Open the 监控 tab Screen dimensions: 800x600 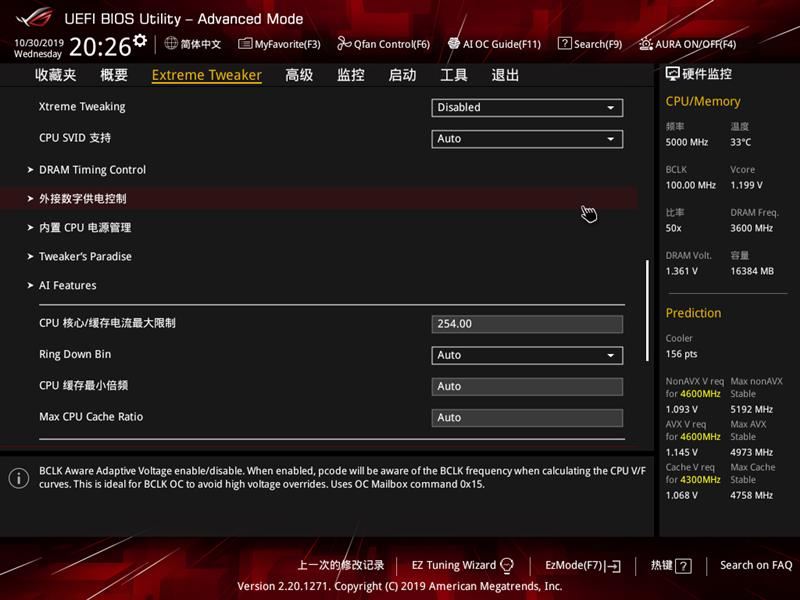[351, 75]
